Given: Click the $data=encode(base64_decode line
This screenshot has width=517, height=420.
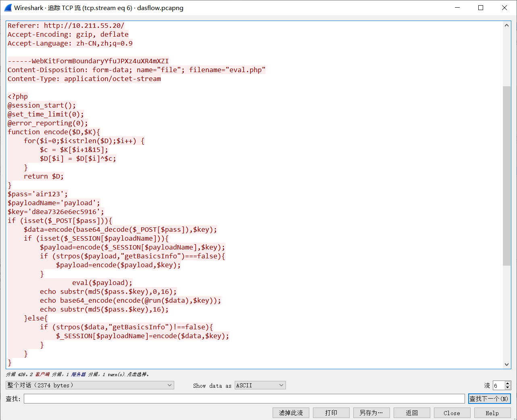Looking at the screenshot, I should coord(121,229).
